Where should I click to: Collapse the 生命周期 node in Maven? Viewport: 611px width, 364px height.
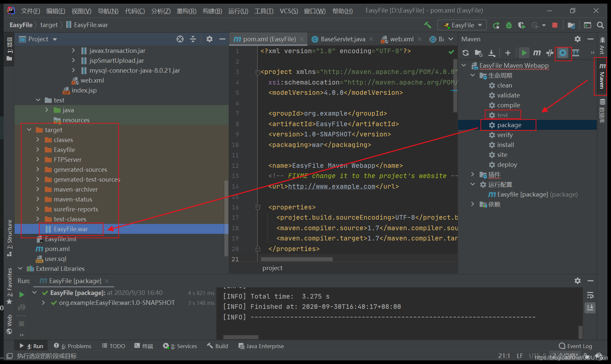tap(473, 75)
